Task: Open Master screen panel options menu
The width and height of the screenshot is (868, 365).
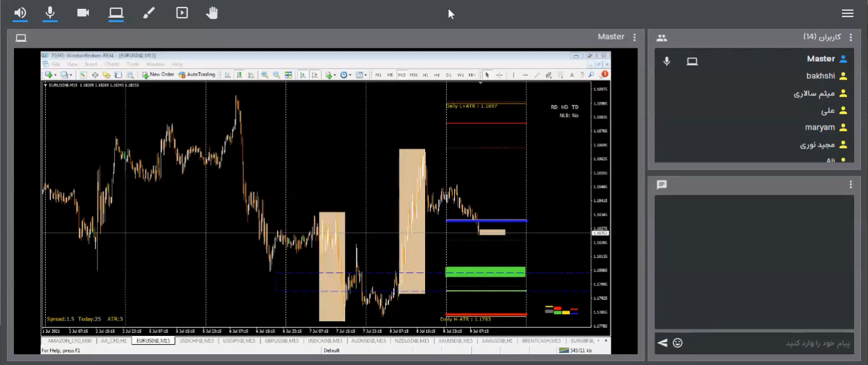Action: pos(634,37)
